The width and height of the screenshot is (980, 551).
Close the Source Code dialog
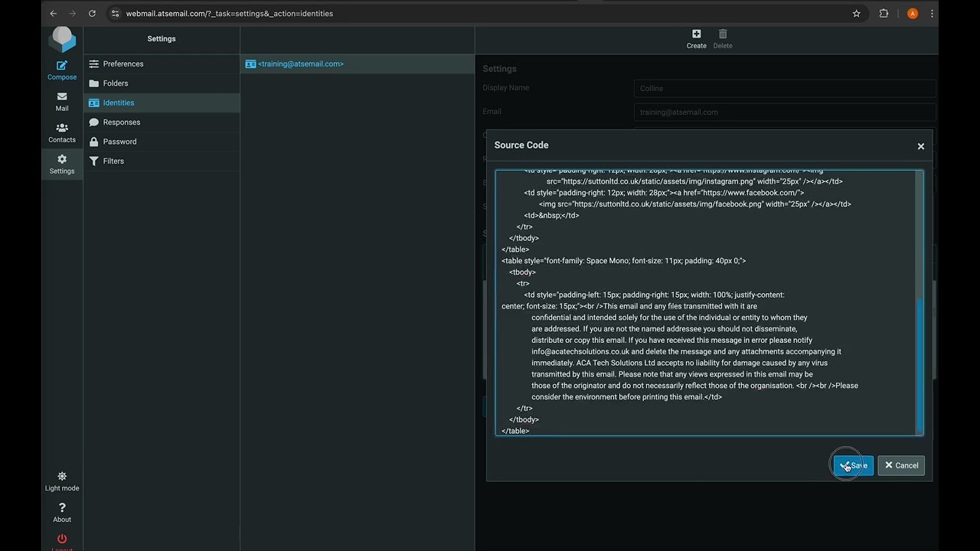(x=921, y=146)
